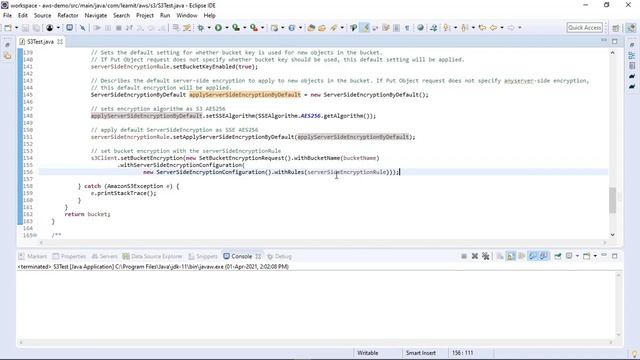Click Remove Launch X icon in Console

(x=475, y=256)
